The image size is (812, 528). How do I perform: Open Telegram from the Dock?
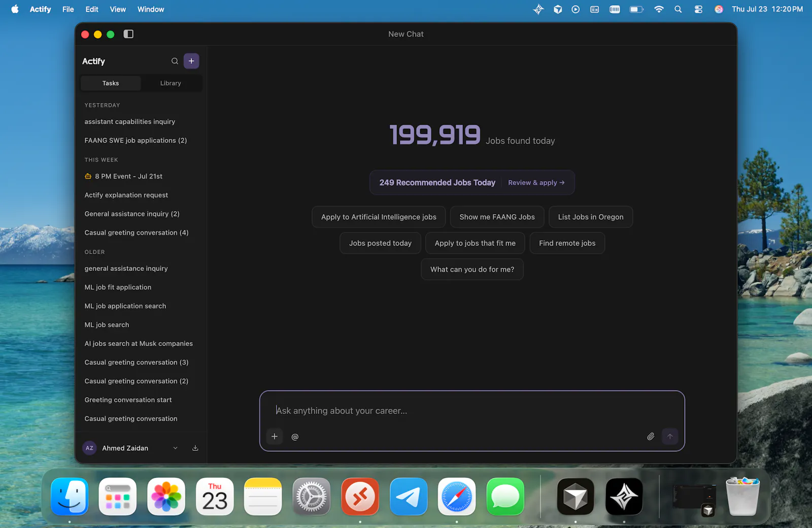409,497
